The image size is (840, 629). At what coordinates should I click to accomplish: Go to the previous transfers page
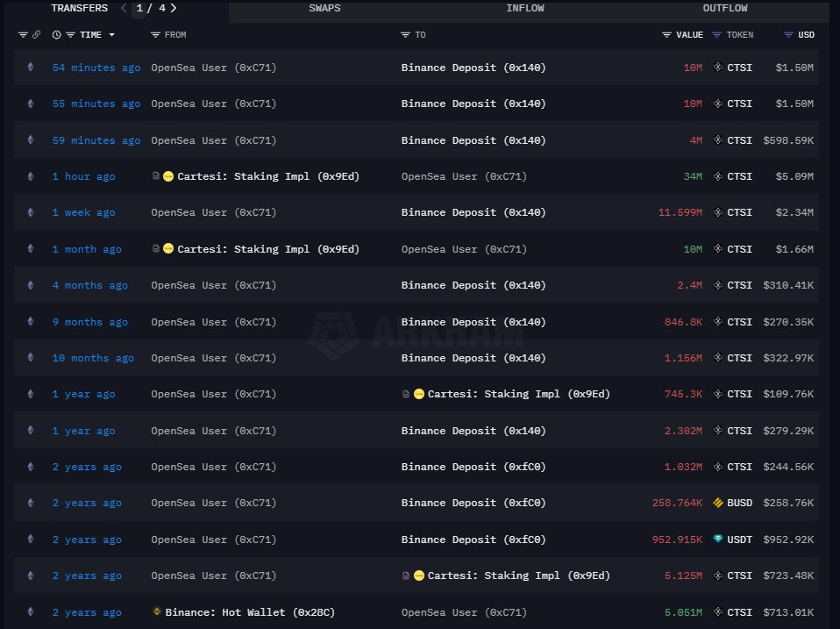pos(123,8)
